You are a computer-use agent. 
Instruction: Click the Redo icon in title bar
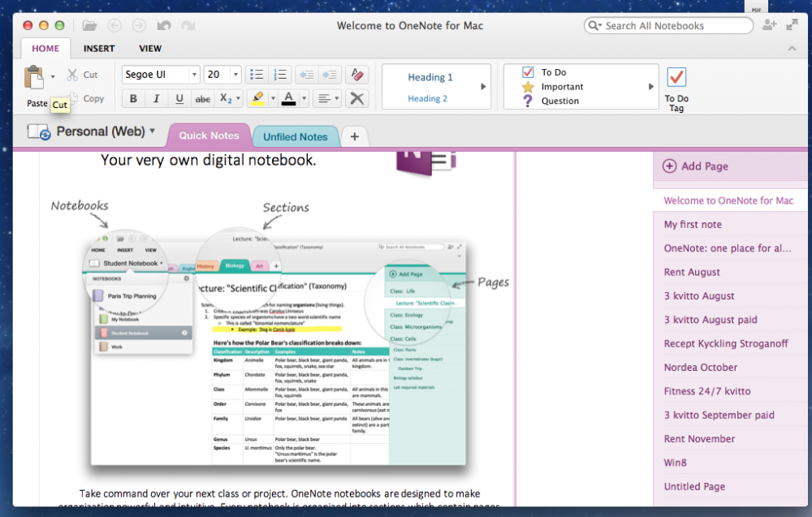[x=188, y=25]
